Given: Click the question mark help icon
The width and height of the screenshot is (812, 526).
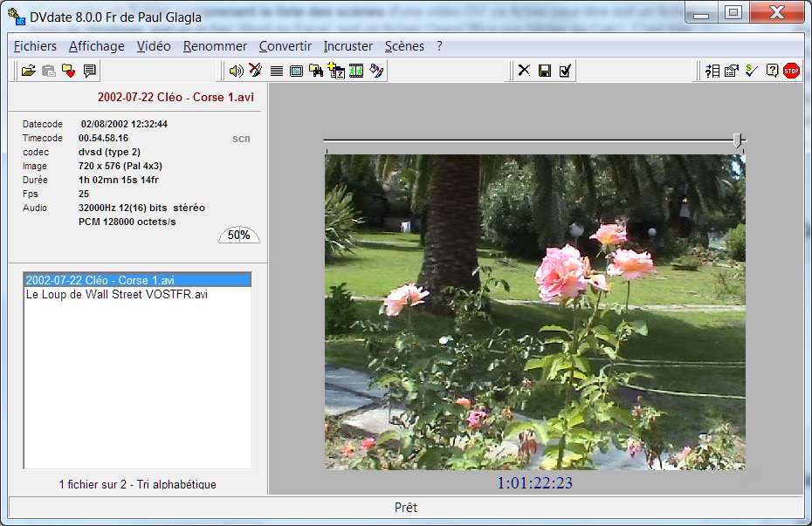Looking at the screenshot, I should [772, 71].
